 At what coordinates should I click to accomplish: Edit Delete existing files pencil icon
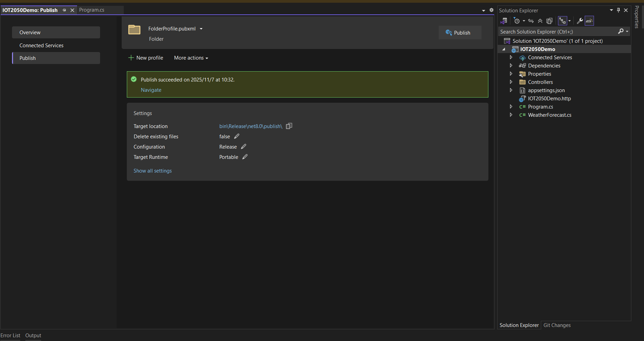pos(237,136)
